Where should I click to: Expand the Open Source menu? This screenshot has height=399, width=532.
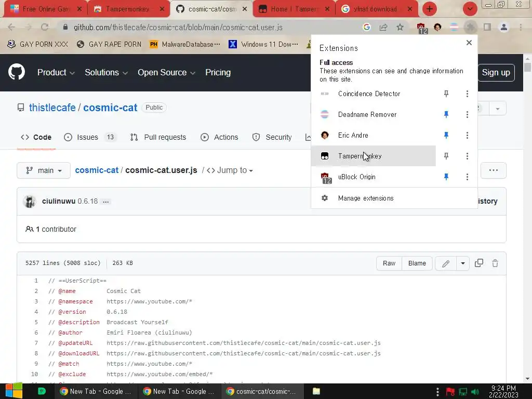click(x=166, y=73)
